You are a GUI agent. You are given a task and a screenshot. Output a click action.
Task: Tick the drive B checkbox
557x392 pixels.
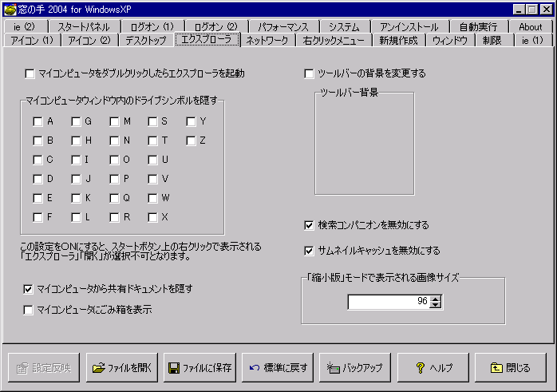point(38,141)
